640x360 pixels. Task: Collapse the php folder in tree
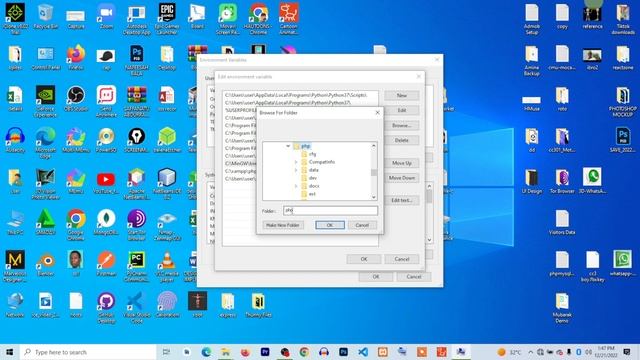(x=288, y=146)
